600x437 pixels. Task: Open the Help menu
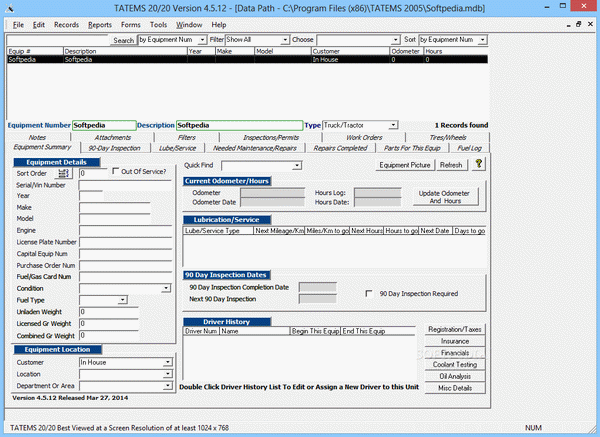[x=219, y=25]
